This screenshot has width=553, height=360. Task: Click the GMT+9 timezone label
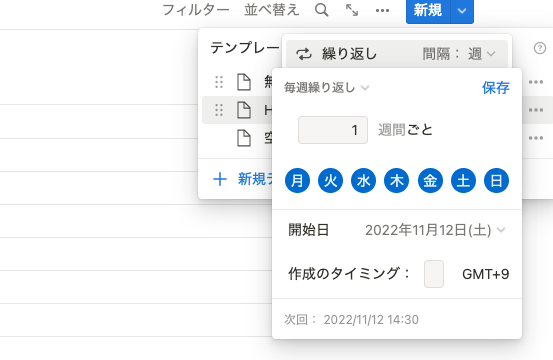coord(486,274)
